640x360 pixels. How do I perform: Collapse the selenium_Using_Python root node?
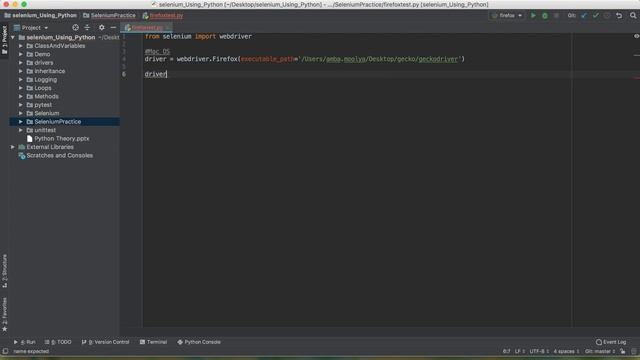point(13,37)
